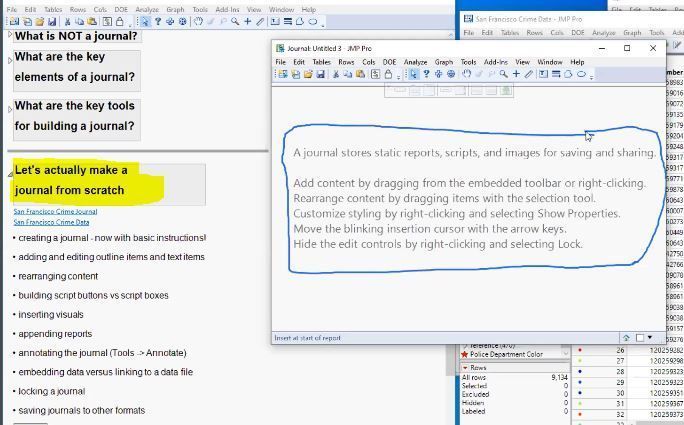Select row 28 in the crime data table
This screenshot has height=425, width=684.
tap(620, 371)
